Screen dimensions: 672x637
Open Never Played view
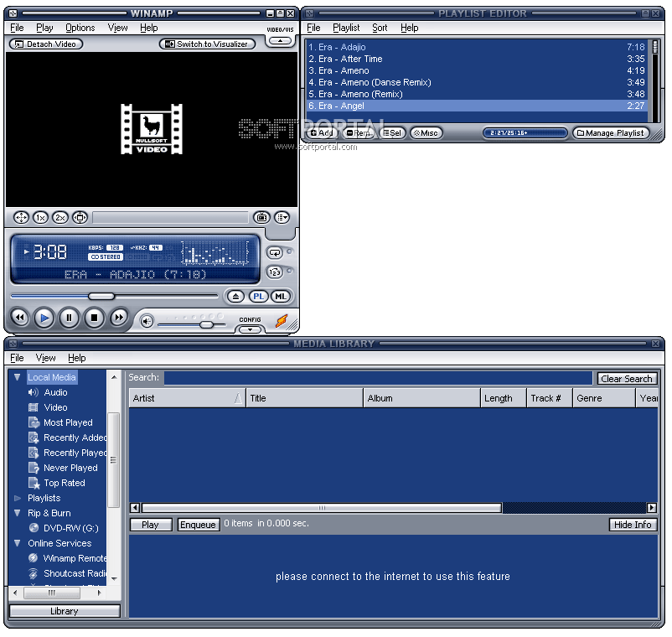[x=70, y=468]
